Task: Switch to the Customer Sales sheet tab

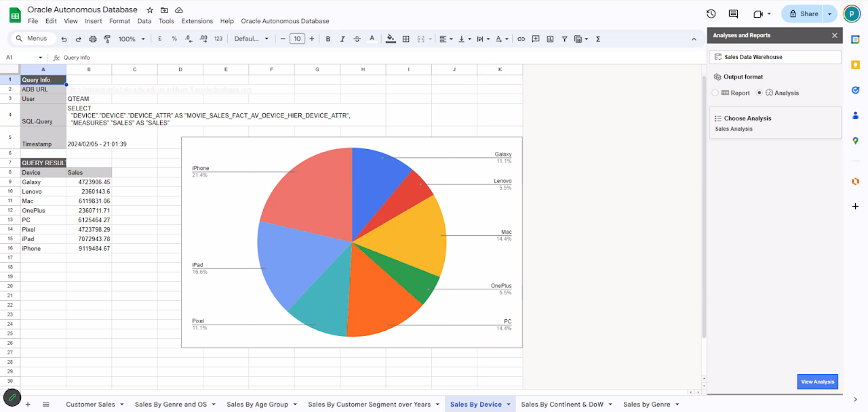Action: pos(90,405)
